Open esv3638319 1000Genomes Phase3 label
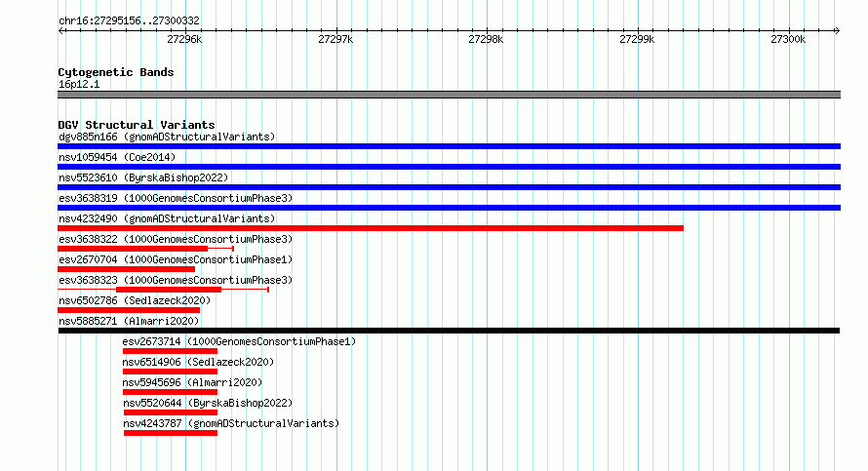The height and width of the screenshot is (471, 868). (x=176, y=198)
